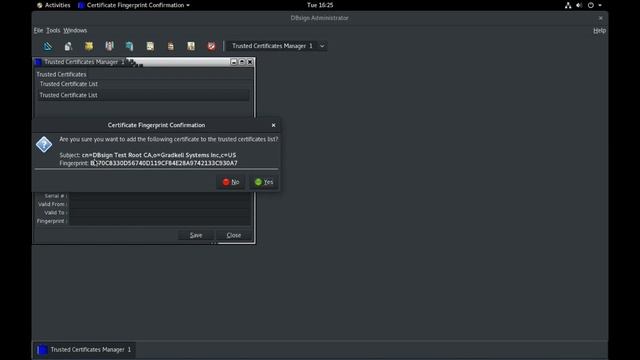Click the small orange document toolbar icon

click(171, 46)
